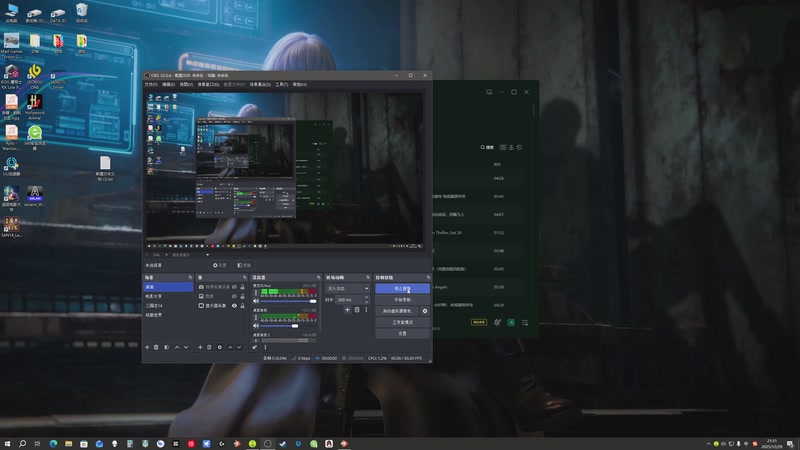Open source properties gear in Sources dock
This screenshot has width=800, height=450.
pyautogui.click(x=219, y=347)
